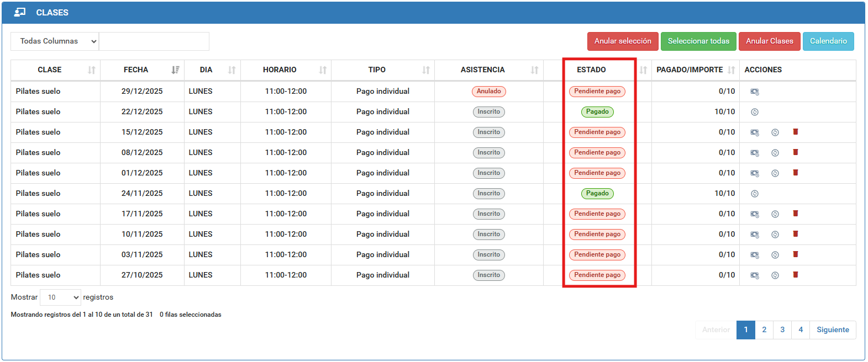
Task: Open the Todas Columnas filter dropdown
Action: click(55, 41)
